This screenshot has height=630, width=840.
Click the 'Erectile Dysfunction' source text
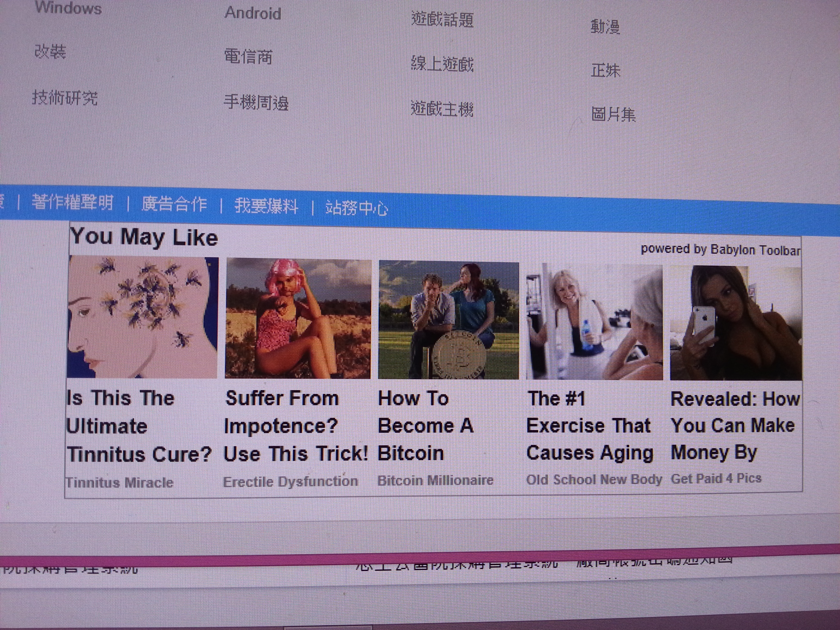click(290, 482)
